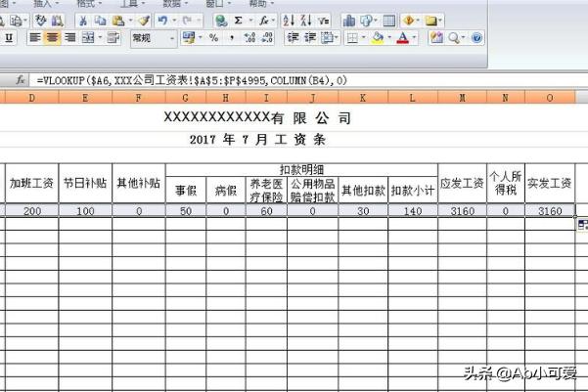Click the AutoSum sigma icon
This screenshot has height=392, width=588.
238,20
